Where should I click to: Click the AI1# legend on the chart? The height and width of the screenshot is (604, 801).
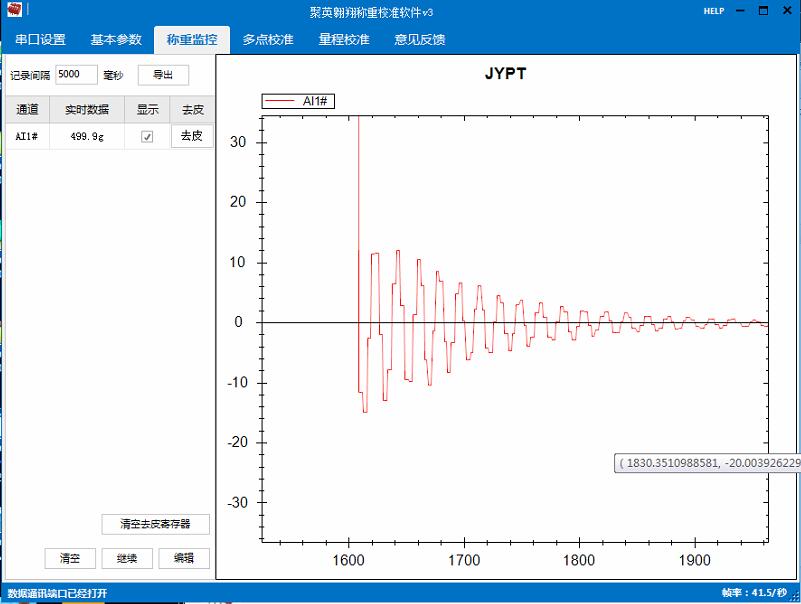299,100
